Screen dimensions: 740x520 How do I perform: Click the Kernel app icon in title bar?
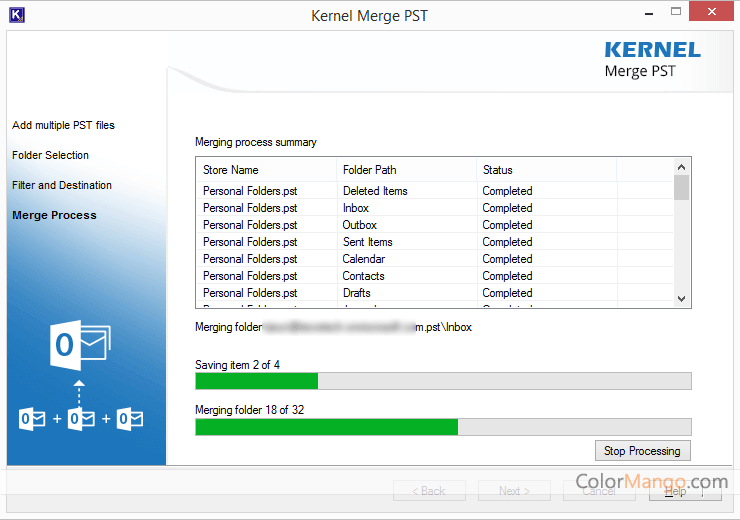pyautogui.click(x=15, y=14)
